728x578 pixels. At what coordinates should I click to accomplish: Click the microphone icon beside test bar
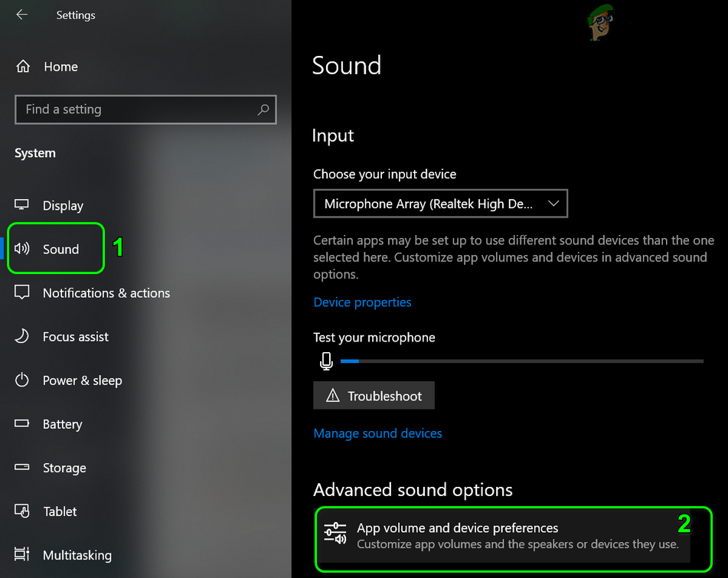point(326,361)
